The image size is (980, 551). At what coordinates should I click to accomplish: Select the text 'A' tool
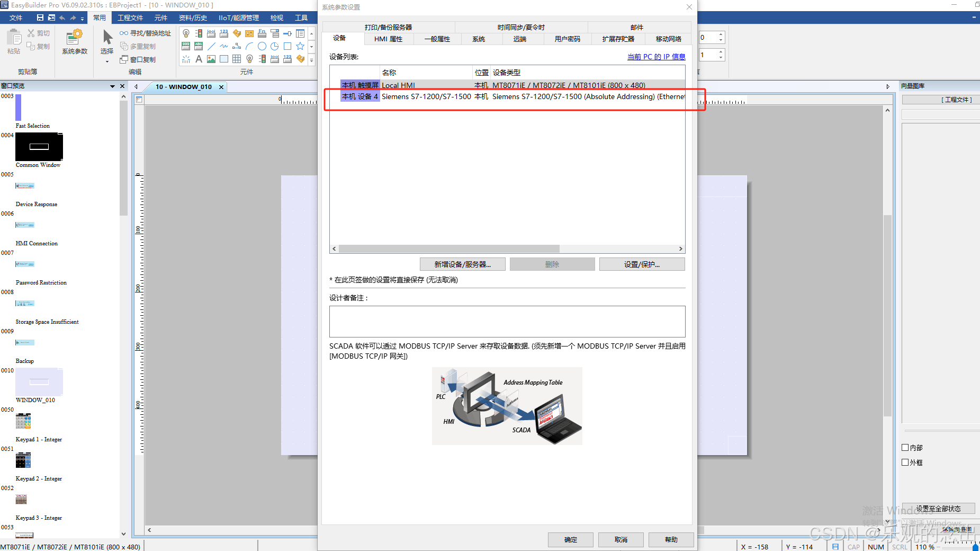(x=199, y=59)
